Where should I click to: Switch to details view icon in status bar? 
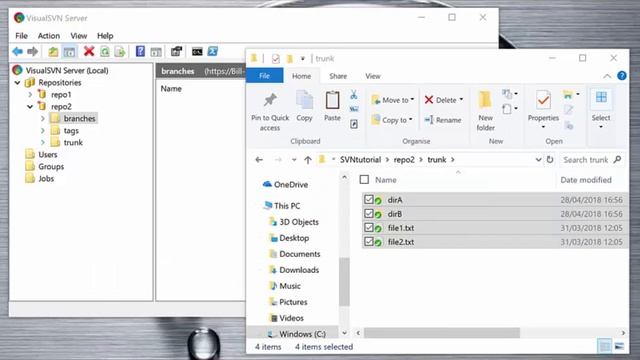604,346
